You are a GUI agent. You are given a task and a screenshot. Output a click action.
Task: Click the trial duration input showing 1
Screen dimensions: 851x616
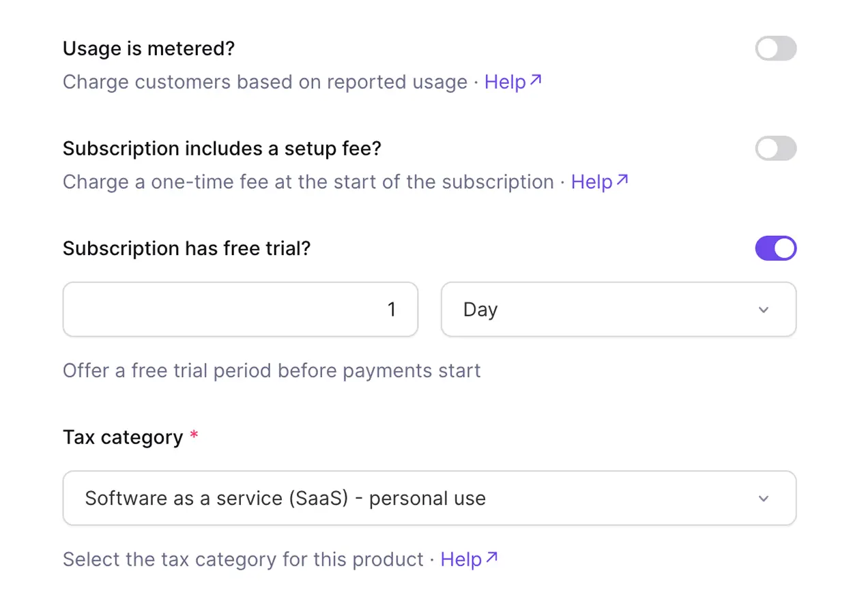coord(240,310)
